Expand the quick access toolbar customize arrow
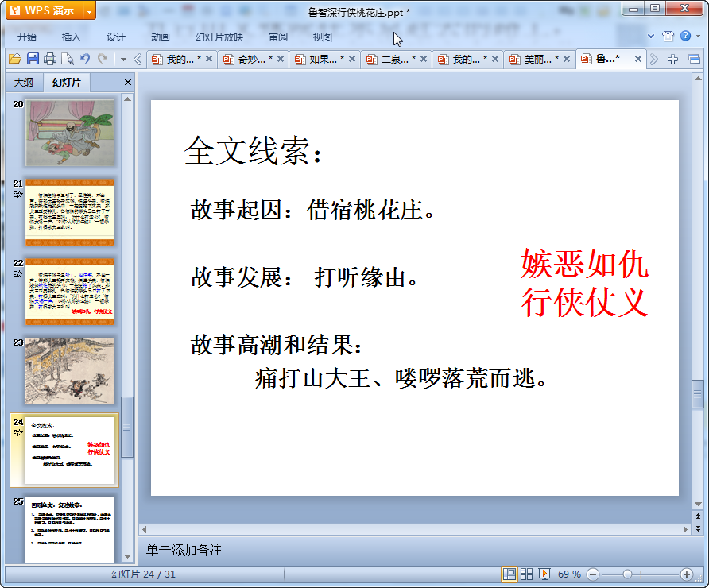 pyautogui.click(x=123, y=59)
